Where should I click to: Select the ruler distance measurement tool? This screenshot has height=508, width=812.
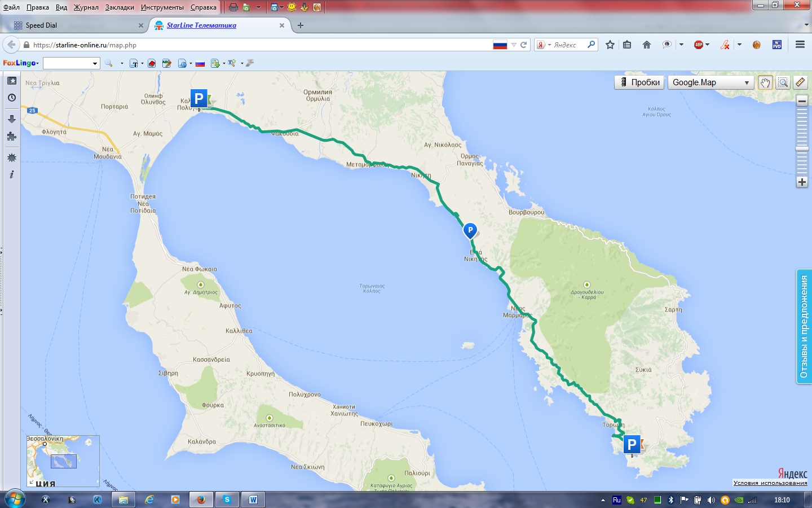pos(800,82)
